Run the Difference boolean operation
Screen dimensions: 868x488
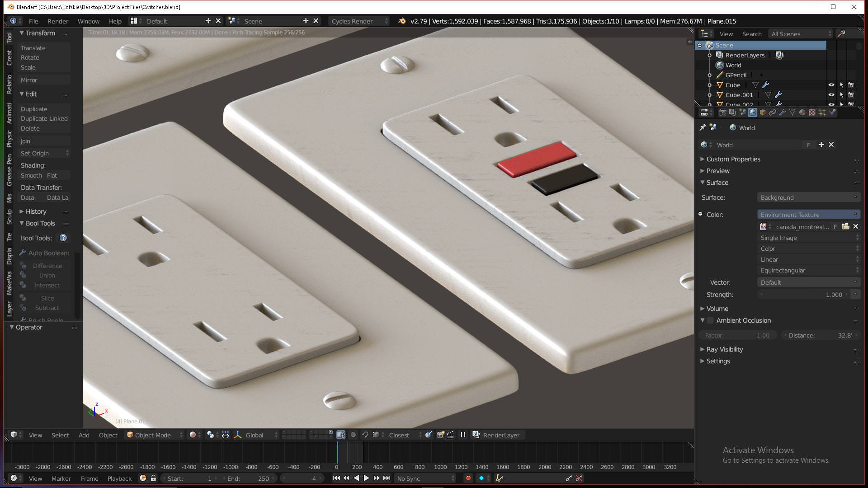click(x=47, y=266)
